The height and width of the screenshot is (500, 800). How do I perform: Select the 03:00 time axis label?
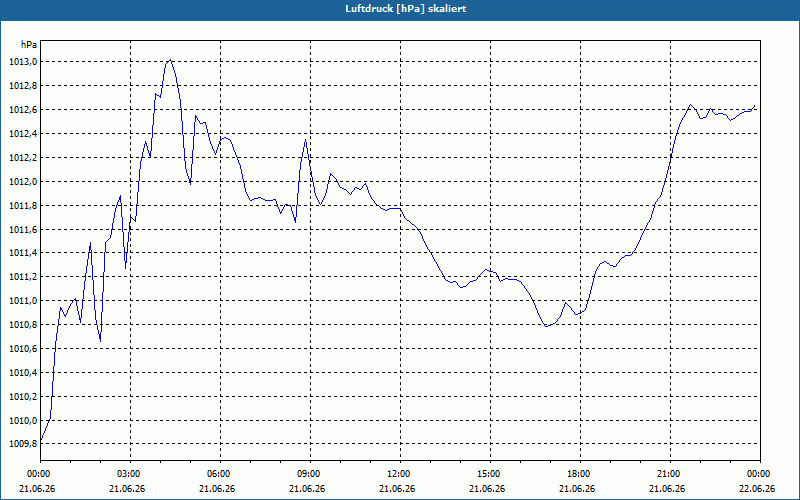coord(130,474)
